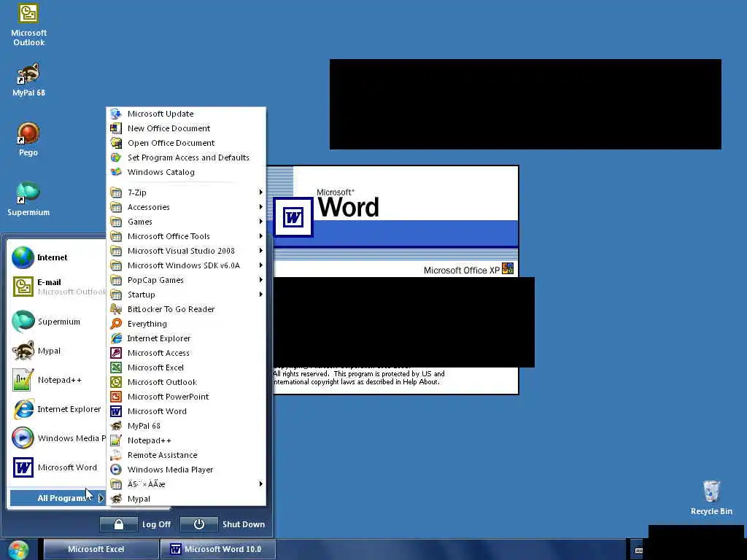Open the Supermium desktop shortcut
747x560 pixels.
(28, 199)
